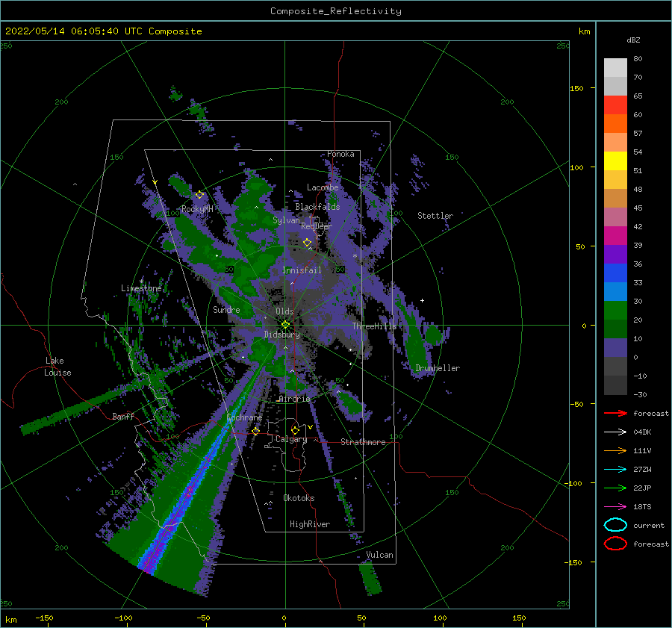This screenshot has width=672, height=628.
Task: Click the radar site diamond at Olds
Action: pyautogui.click(x=285, y=325)
